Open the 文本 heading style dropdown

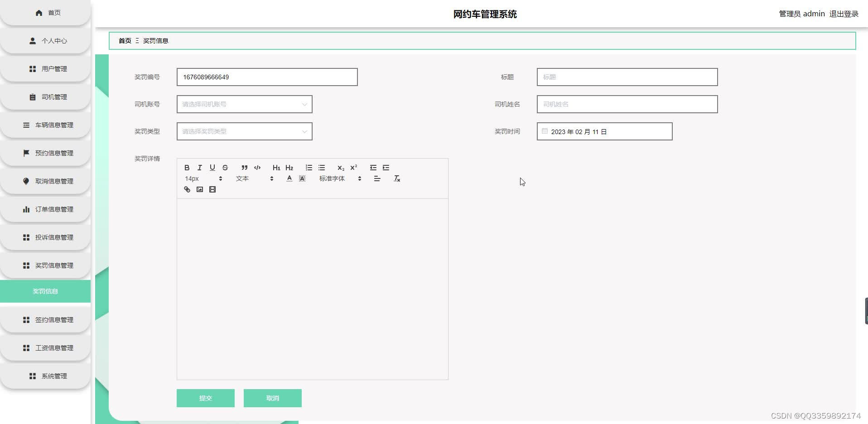(255, 178)
